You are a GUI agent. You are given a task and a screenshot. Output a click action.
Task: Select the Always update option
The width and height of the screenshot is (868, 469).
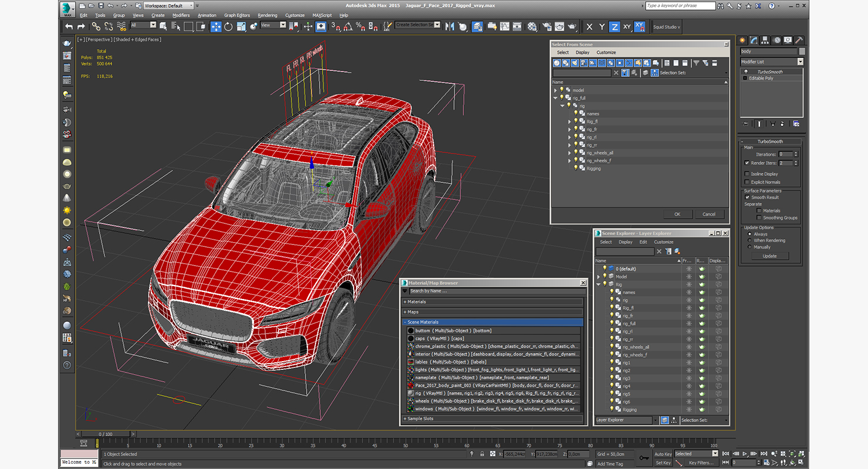coord(750,234)
